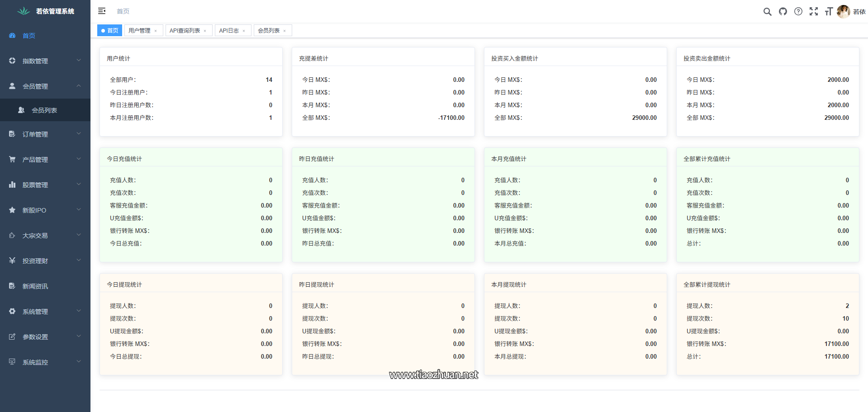Screen dimensions: 868x412
Task: Switch to the 首页 tab
Action: click(x=110, y=30)
